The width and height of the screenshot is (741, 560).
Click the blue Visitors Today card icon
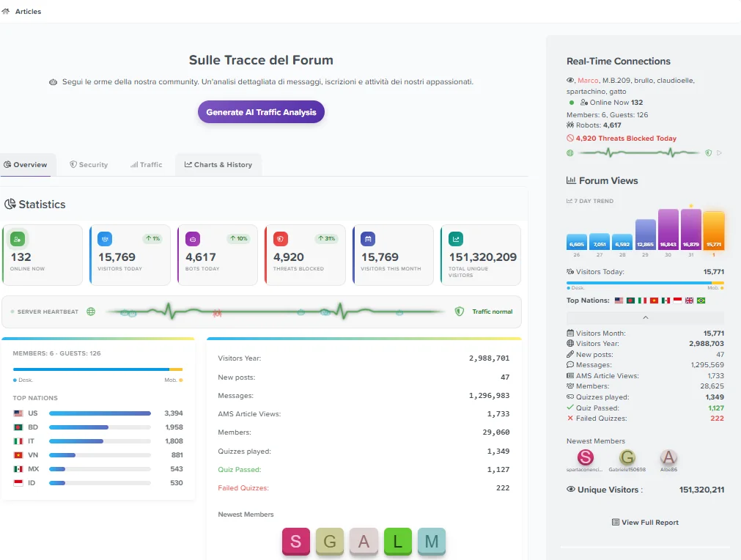tap(105, 239)
